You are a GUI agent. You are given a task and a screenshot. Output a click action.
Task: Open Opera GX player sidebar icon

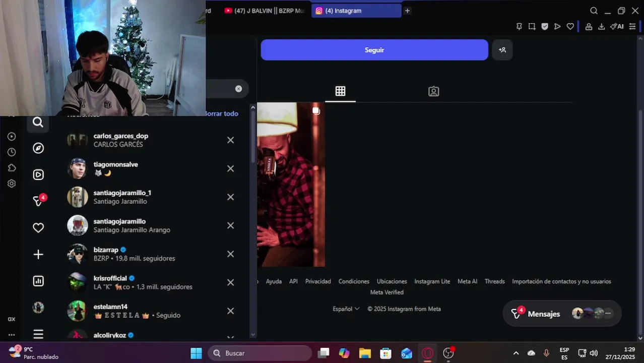click(x=12, y=137)
